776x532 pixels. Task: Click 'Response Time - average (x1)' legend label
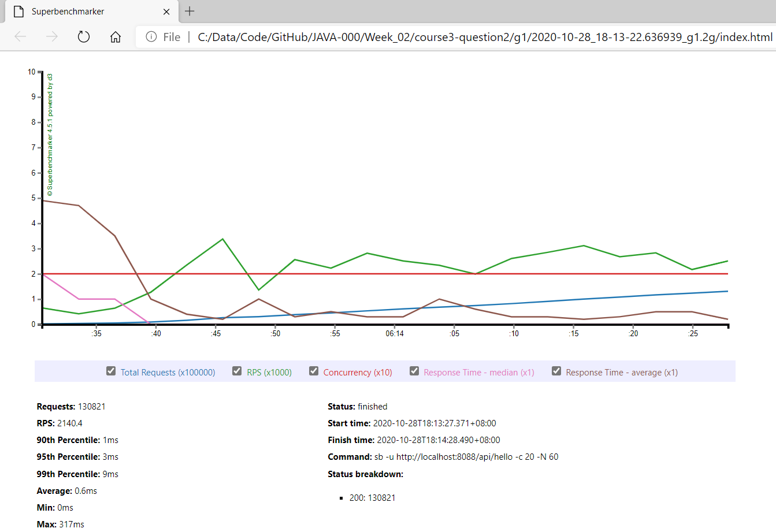pyautogui.click(x=622, y=373)
